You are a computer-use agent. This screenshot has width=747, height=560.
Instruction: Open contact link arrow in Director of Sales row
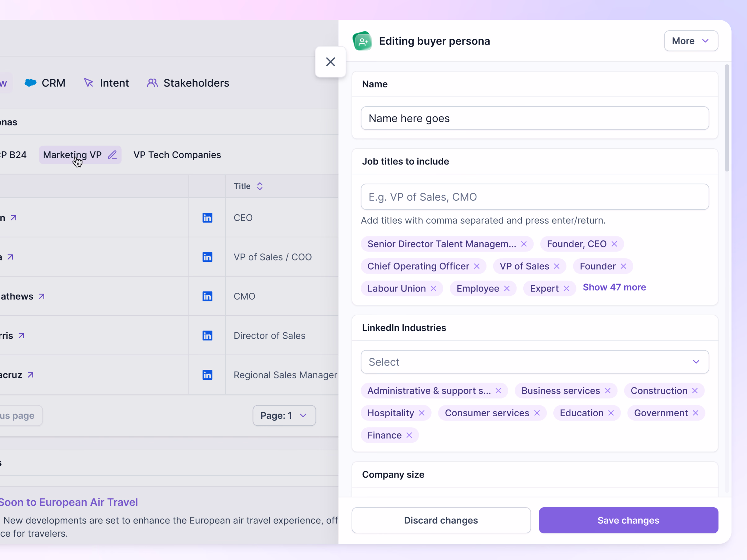point(22,335)
